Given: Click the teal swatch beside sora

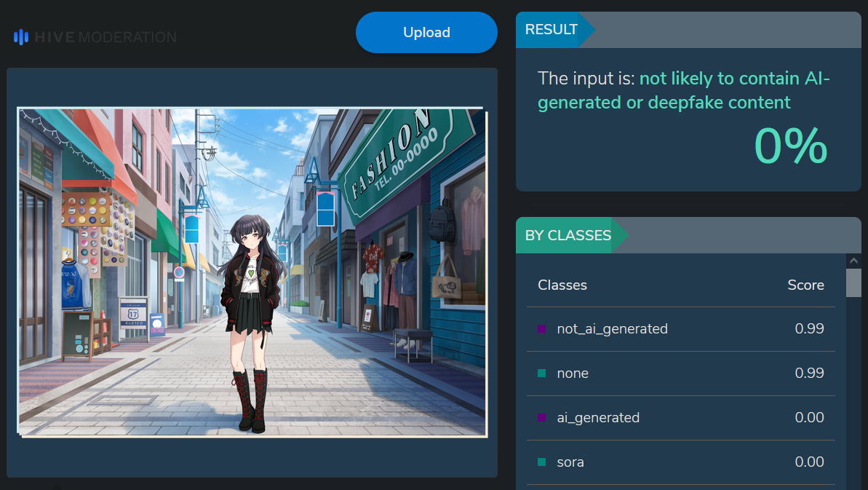Looking at the screenshot, I should tap(542, 462).
